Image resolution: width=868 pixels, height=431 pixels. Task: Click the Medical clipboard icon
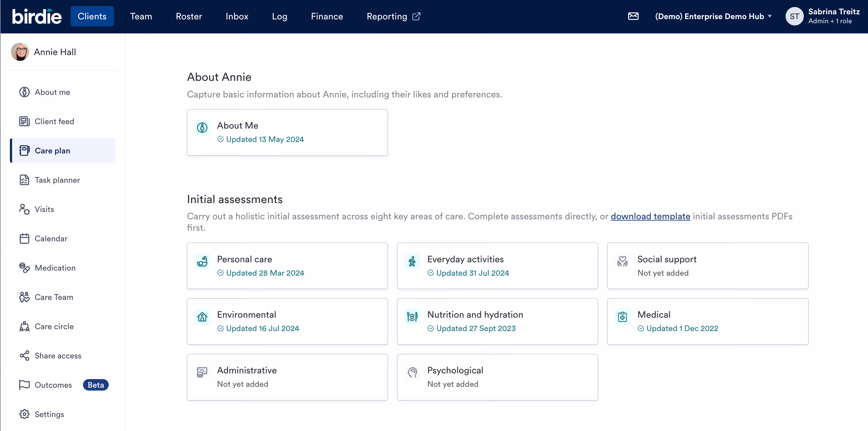(622, 317)
